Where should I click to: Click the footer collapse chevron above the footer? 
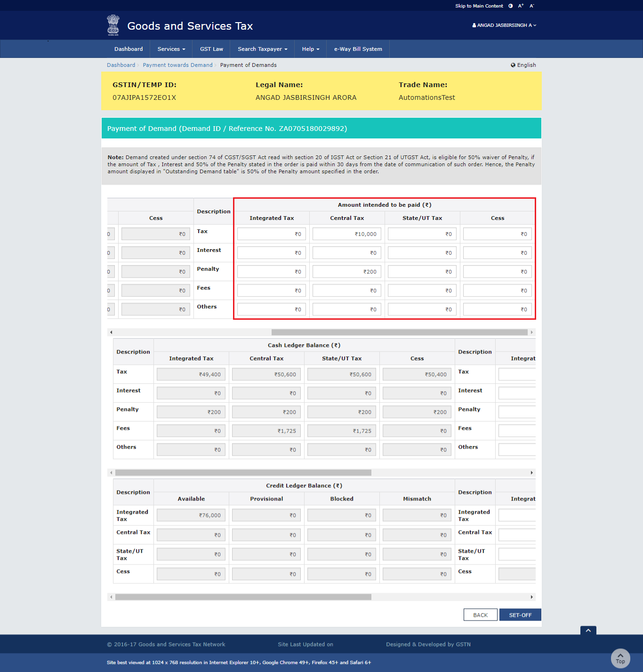click(x=588, y=631)
